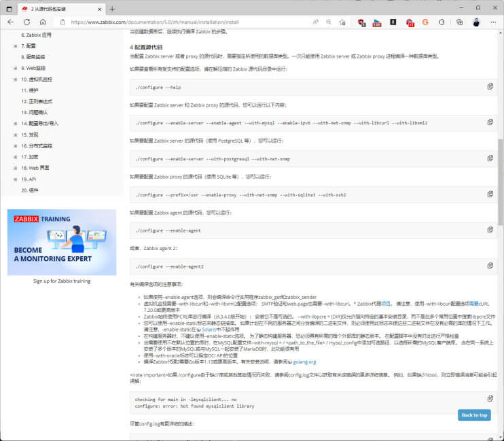Expand sidebar section 19 API
The image size is (504, 441).
[x=15, y=179]
